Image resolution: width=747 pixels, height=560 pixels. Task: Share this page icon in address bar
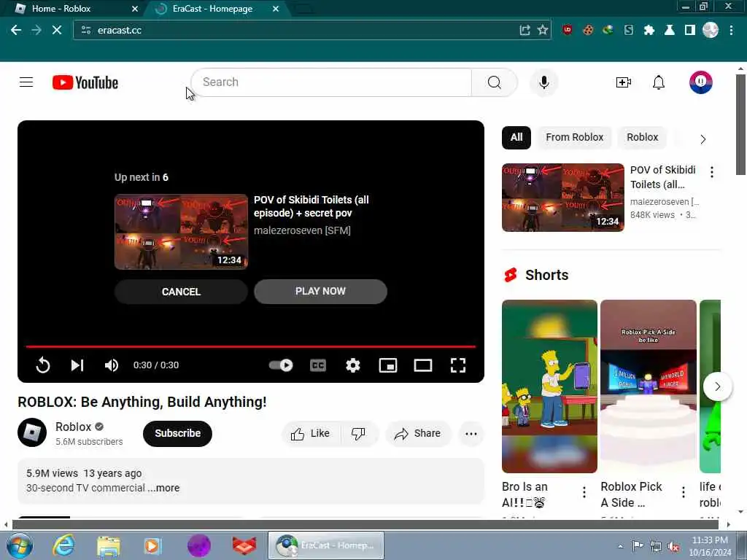[525, 30]
